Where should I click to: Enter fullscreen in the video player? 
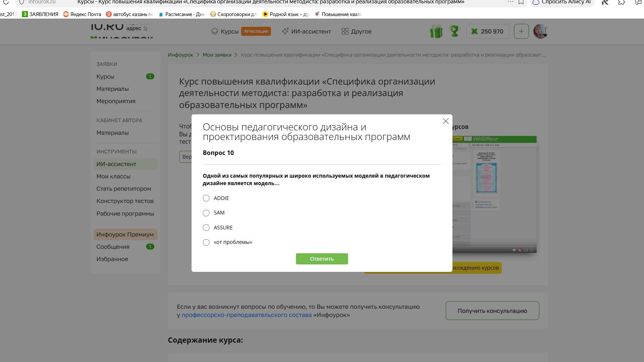[532, 250]
